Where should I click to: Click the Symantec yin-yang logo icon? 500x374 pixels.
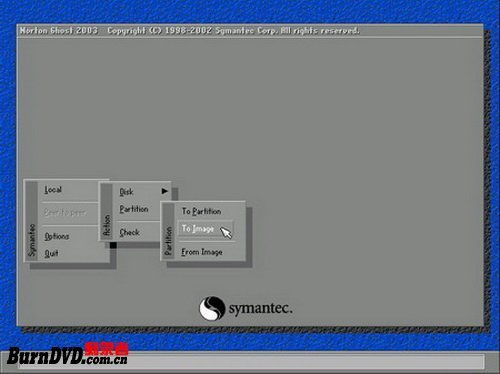pos(212,308)
